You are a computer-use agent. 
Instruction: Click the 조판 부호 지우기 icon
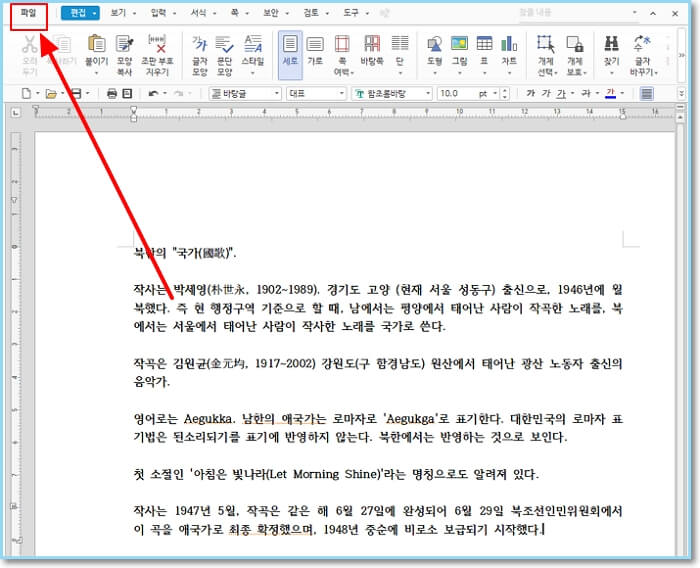[157, 44]
